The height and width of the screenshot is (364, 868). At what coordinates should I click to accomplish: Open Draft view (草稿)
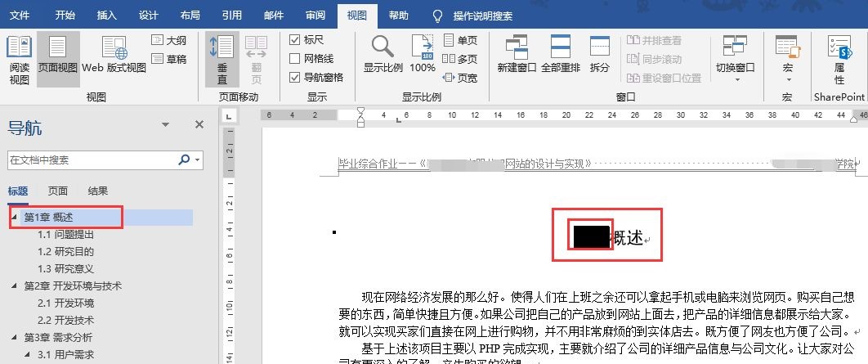pyautogui.click(x=169, y=59)
